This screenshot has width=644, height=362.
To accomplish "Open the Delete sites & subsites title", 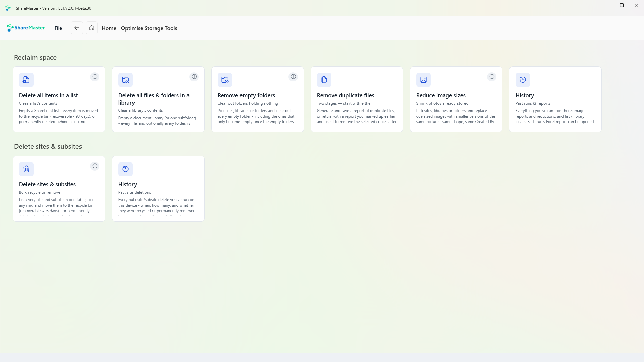I will 47,184.
